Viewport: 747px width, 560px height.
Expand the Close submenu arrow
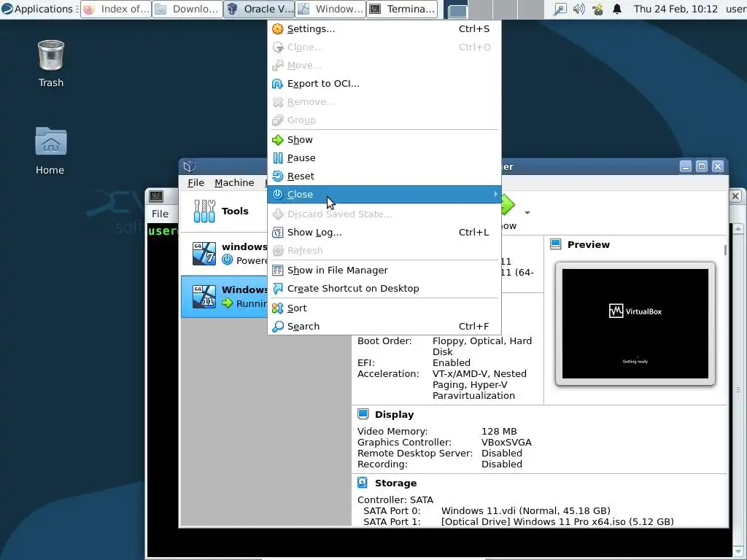tap(495, 194)
